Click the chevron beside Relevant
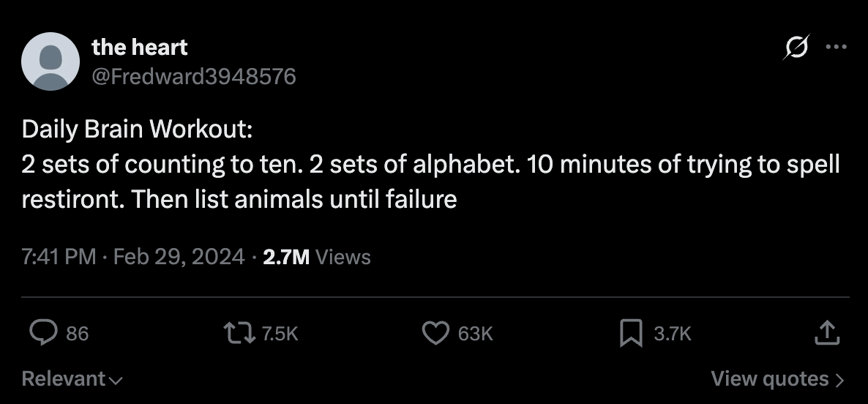This screenshot has width=868, height=404. (116, 381)
